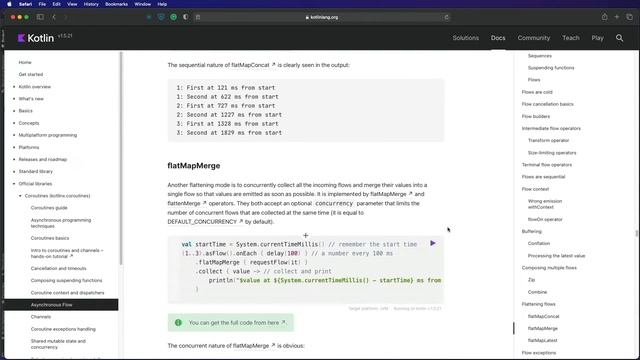Jump to Buffering in contents list
The width and height of the screenshot is (640, 360).
(x=531, y=231)
